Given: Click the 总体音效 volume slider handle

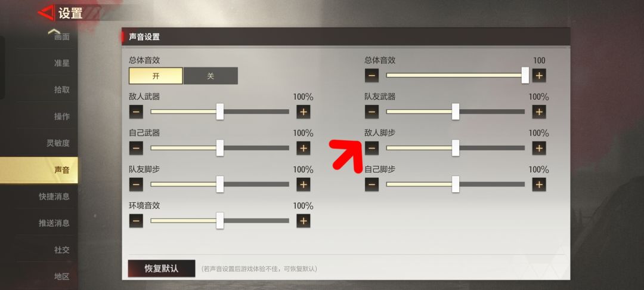Looking at the screenshot, I should pos(525,75).
